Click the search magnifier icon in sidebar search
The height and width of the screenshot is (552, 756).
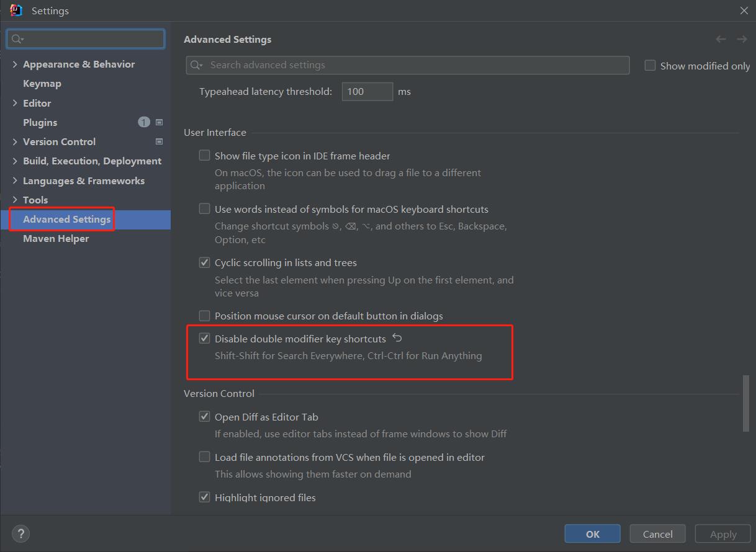tap(17, 39)
